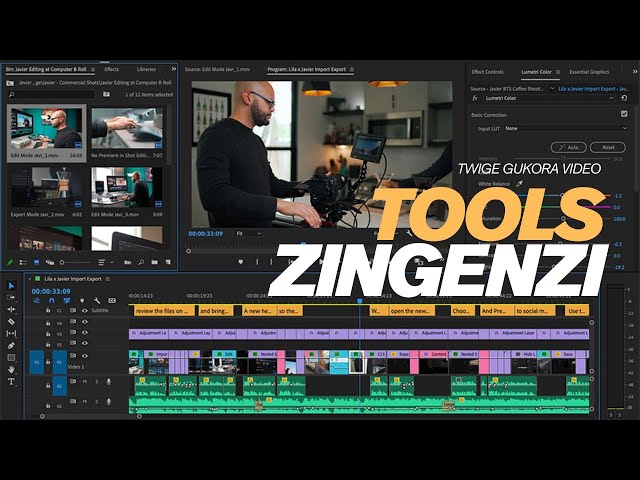Image resolution: width=640 pixels, height=480 pixels.
Task: Reset Lumetri Color effect with circular arrow
Action: pyautogui.click(x=624, y=98)
